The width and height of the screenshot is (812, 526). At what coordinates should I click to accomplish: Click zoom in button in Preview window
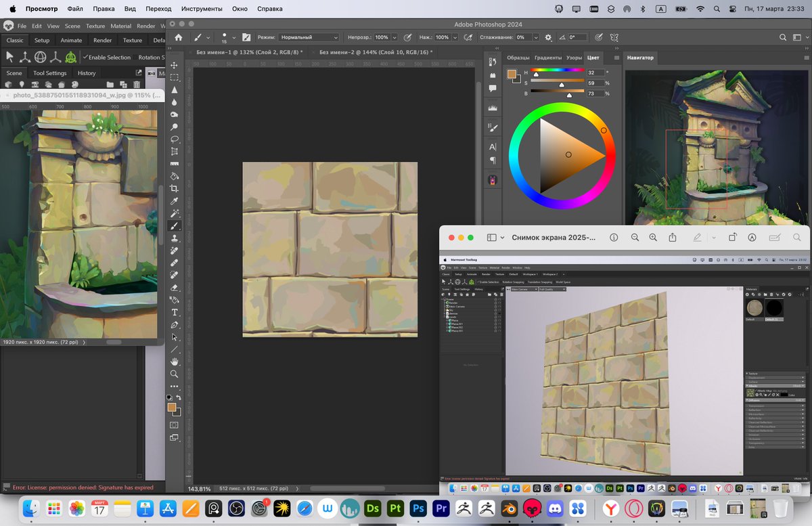(x=653, y=238)
